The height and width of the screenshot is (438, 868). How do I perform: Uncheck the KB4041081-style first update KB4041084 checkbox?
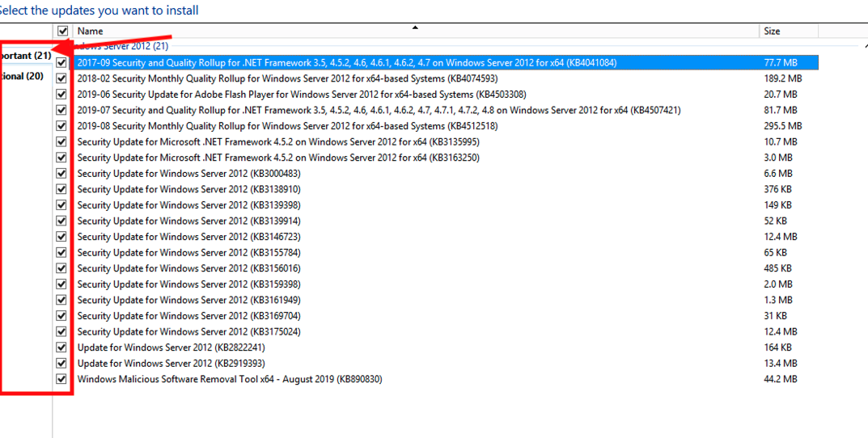[61, 62]
